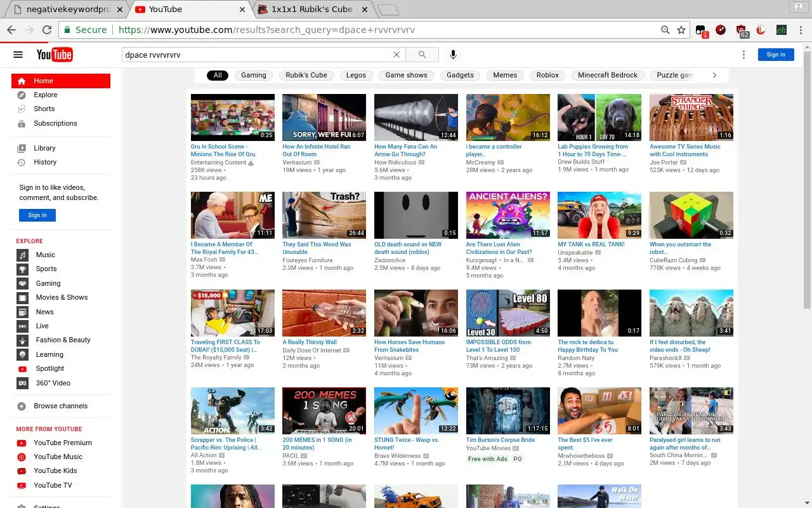Open Library in the sidebar
812x508 pixels.
[61, 148]
